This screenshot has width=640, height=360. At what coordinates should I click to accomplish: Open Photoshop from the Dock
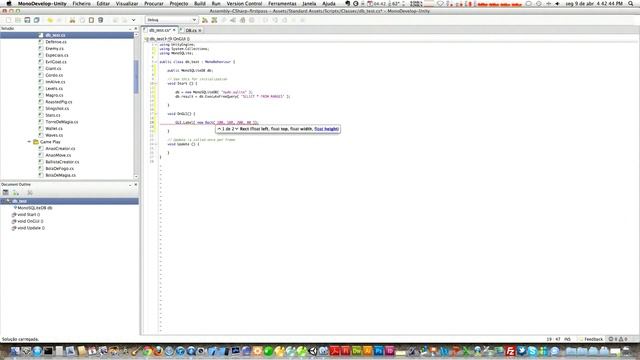click(x=379, y=351)
